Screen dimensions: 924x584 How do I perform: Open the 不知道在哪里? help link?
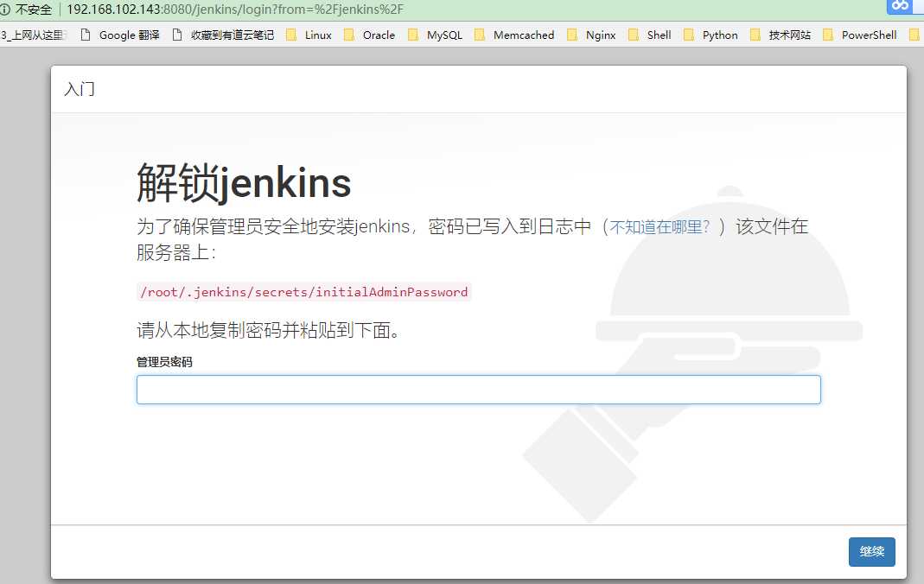(660, 226)
